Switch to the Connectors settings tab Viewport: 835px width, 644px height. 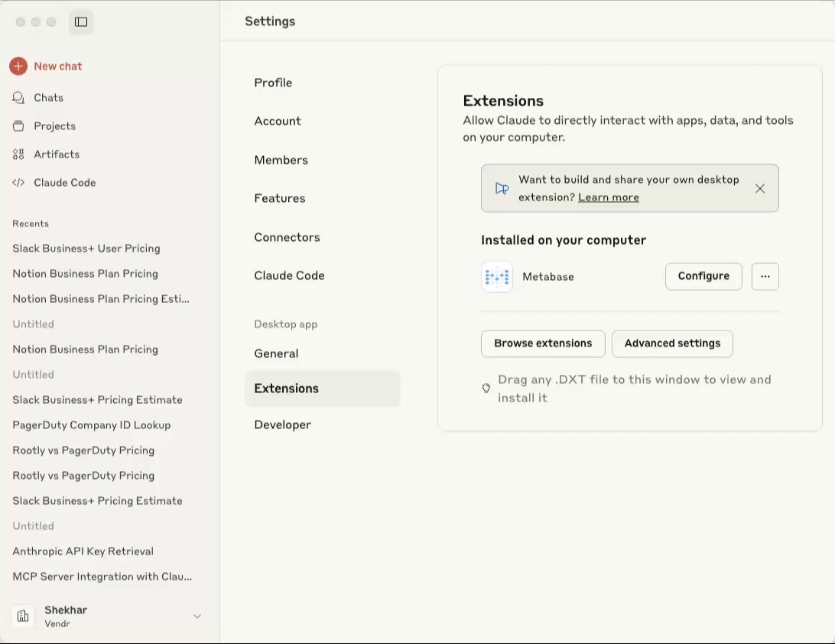[287, 237]
